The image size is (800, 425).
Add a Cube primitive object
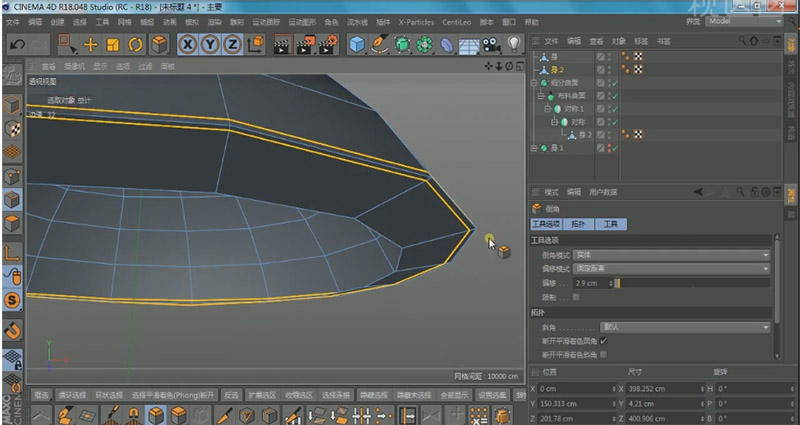pos(357,44)
